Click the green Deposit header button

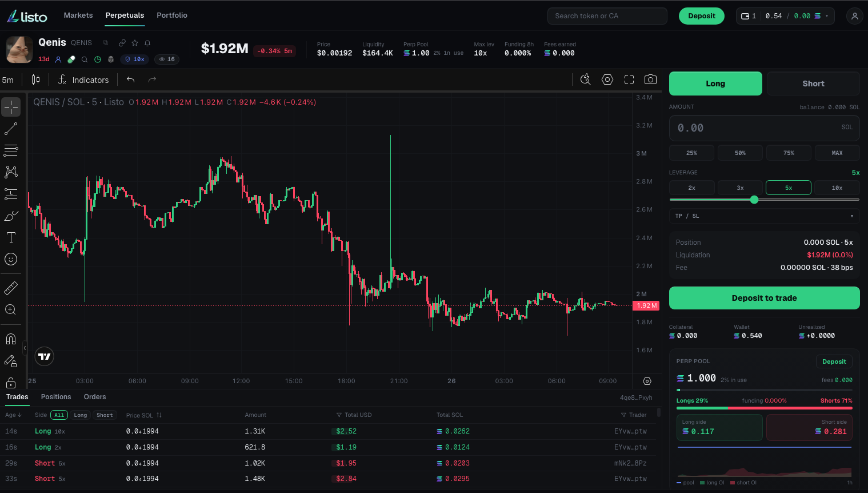702,16
